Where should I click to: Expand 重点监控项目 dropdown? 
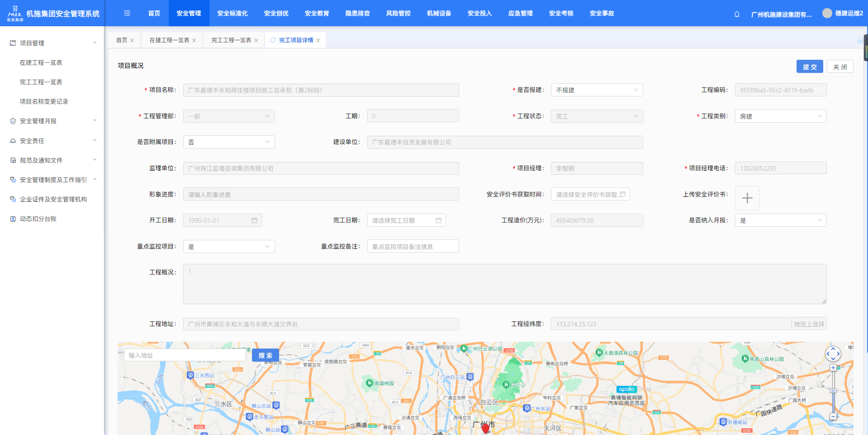click(229, 247)
